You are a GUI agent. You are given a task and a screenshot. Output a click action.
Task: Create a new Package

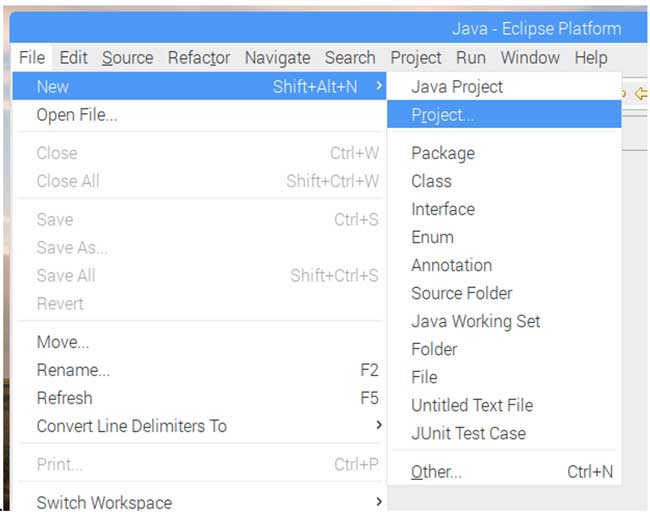443,153
